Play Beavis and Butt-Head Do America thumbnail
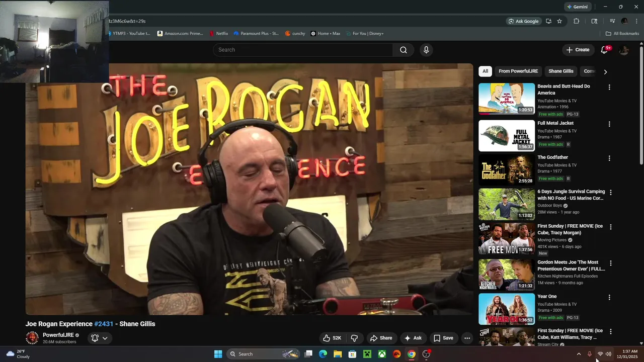This screenshot has width=644, height=362. point(507,99)
